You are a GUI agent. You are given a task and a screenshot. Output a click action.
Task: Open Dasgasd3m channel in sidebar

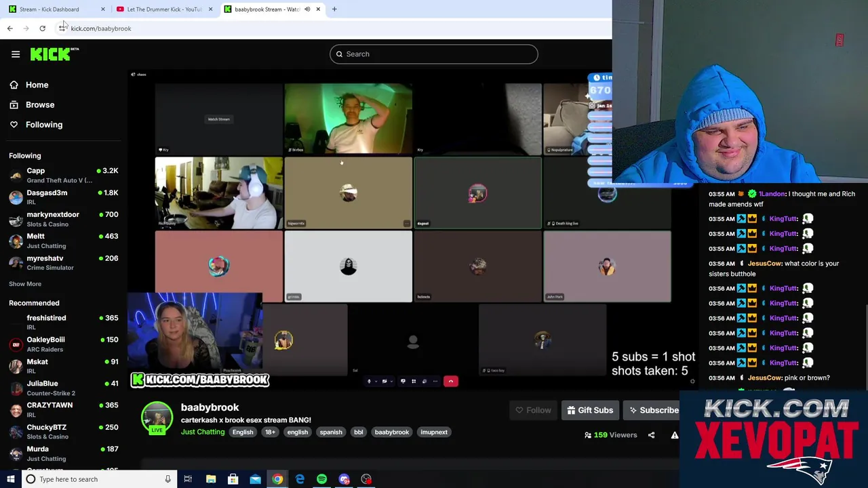click(64, 197)
